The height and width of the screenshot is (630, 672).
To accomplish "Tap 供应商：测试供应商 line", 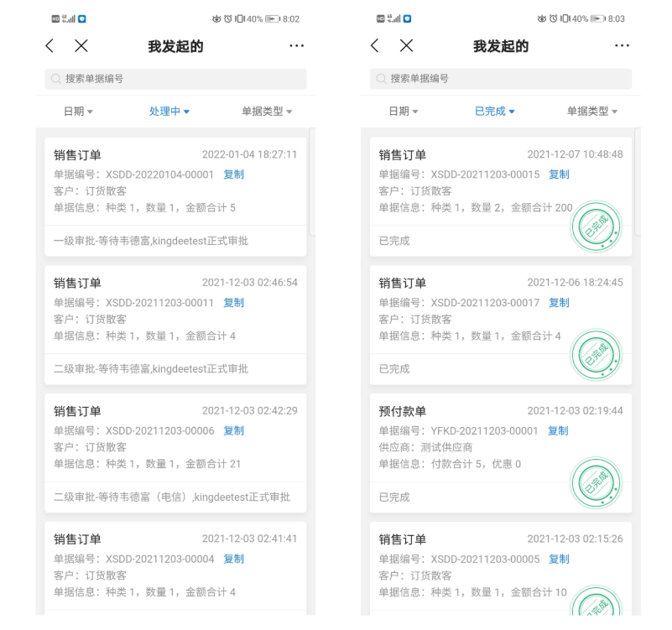I will (425, 447).
